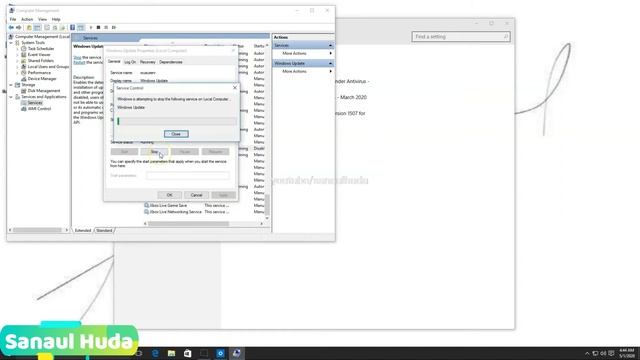Click the Stop button under Service status
640x360 pixels.
click(154, 152)
